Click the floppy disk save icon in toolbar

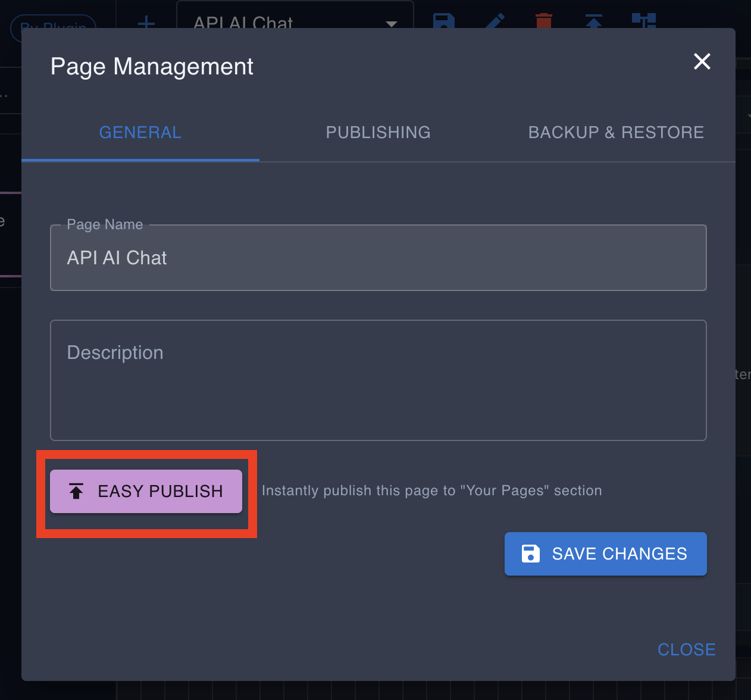pos(444,21)
